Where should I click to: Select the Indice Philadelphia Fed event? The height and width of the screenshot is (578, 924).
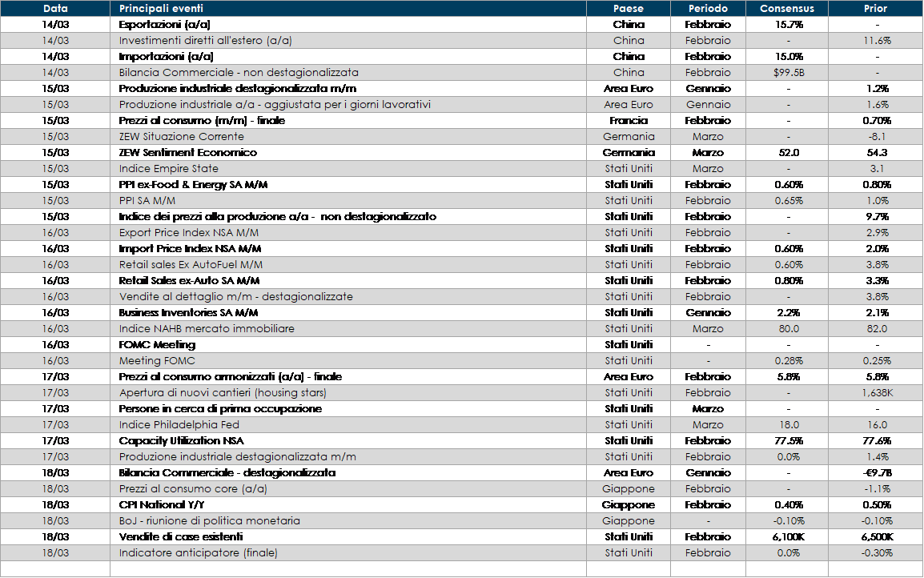click(x=179, y=424)
